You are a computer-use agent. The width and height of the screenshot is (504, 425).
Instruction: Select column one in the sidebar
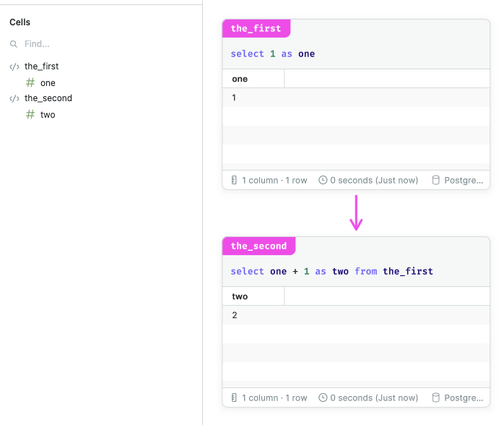point(48,83)
